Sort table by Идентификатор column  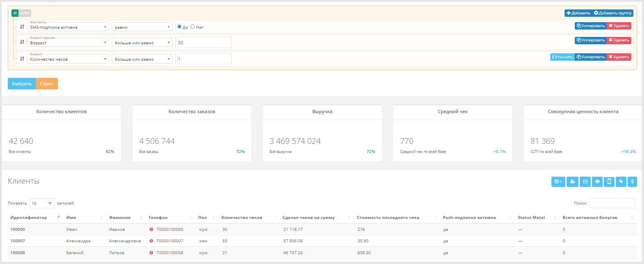pyautogui.click(x=35, y=217)
